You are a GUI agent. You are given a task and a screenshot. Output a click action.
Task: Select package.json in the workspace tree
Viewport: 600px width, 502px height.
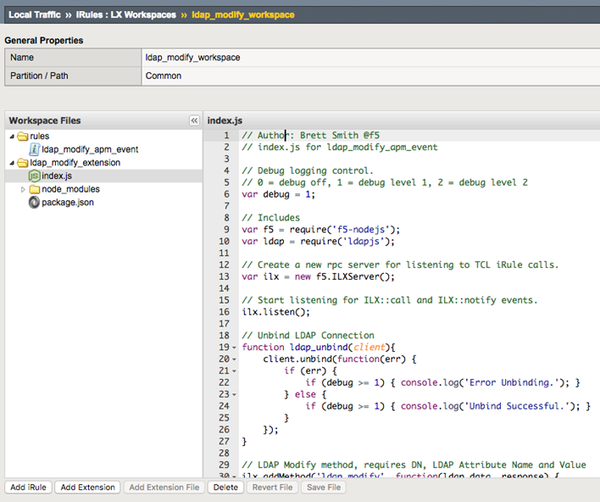pos(66,202)
